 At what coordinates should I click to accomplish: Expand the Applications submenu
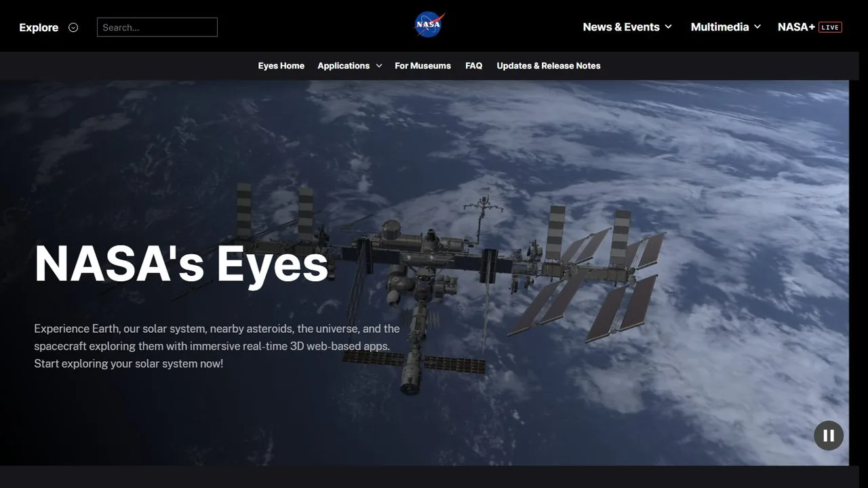[x=350, y=66]
